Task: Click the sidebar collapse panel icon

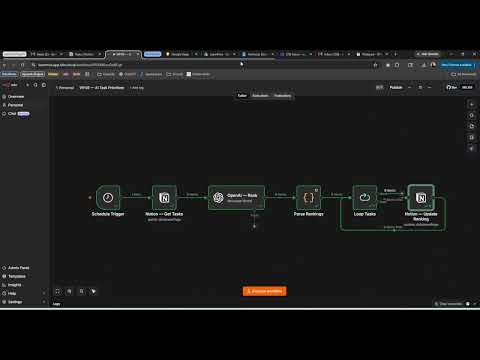Action: (x=44, y=85)
